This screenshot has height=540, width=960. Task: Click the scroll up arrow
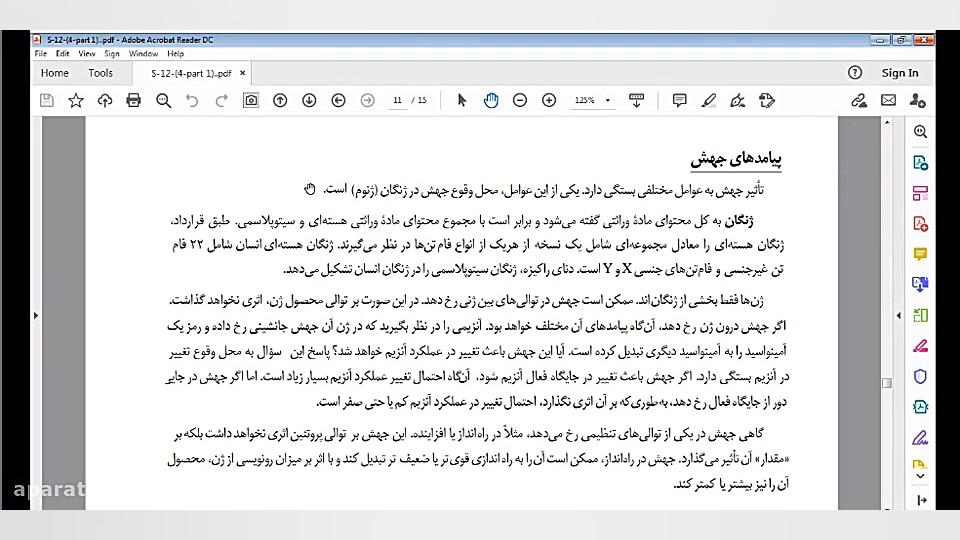[887, 123]
